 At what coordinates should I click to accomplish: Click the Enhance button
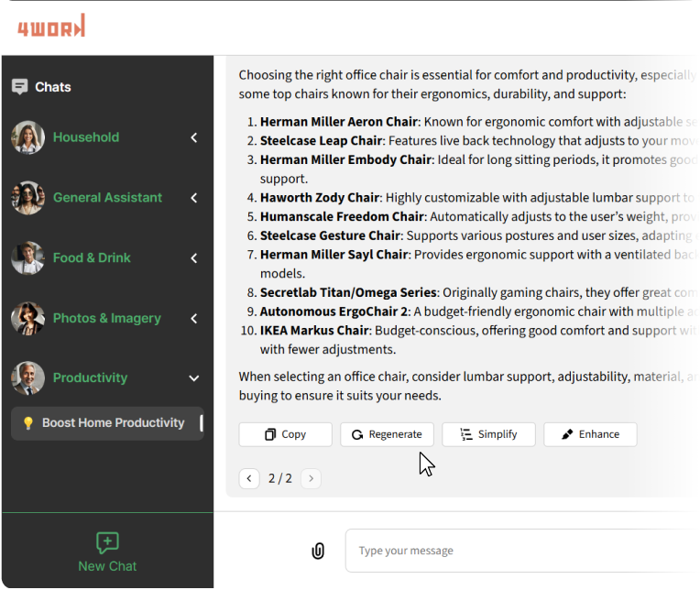coord(590,434)
